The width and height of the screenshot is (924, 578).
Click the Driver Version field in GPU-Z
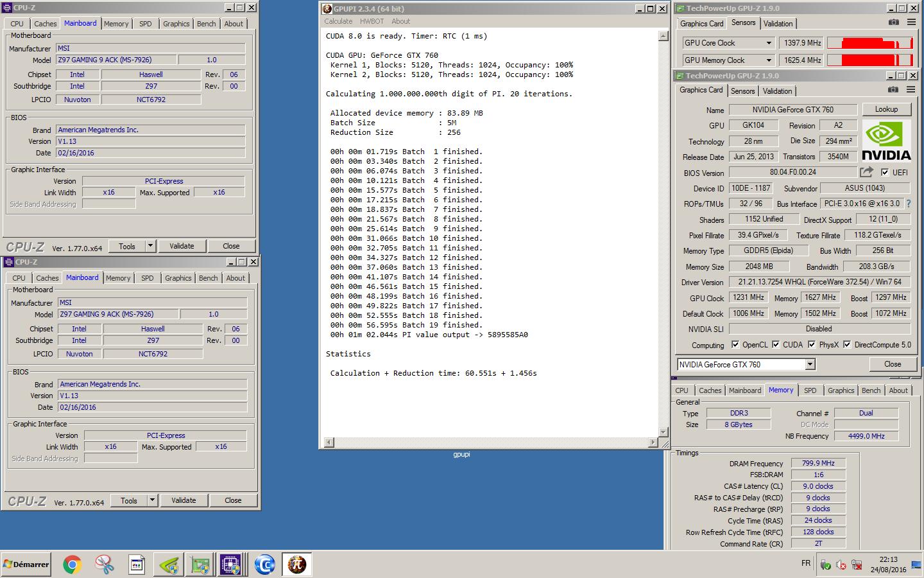[x=819, y=282]
